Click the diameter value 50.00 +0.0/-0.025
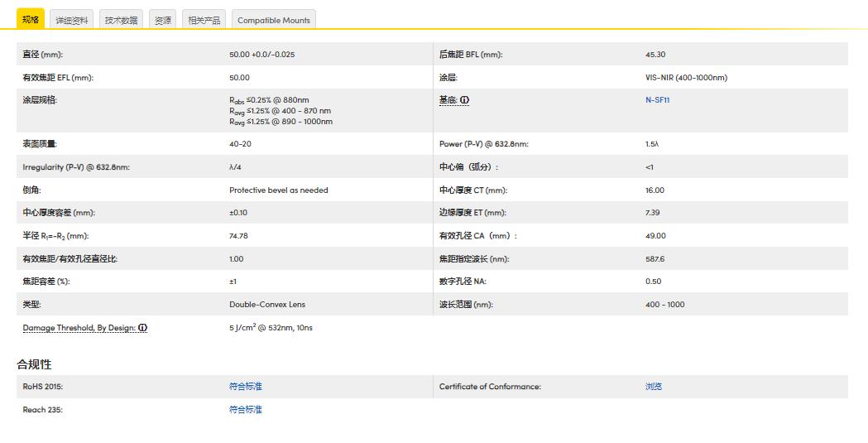The image size is (868, 443). point(261,55)
